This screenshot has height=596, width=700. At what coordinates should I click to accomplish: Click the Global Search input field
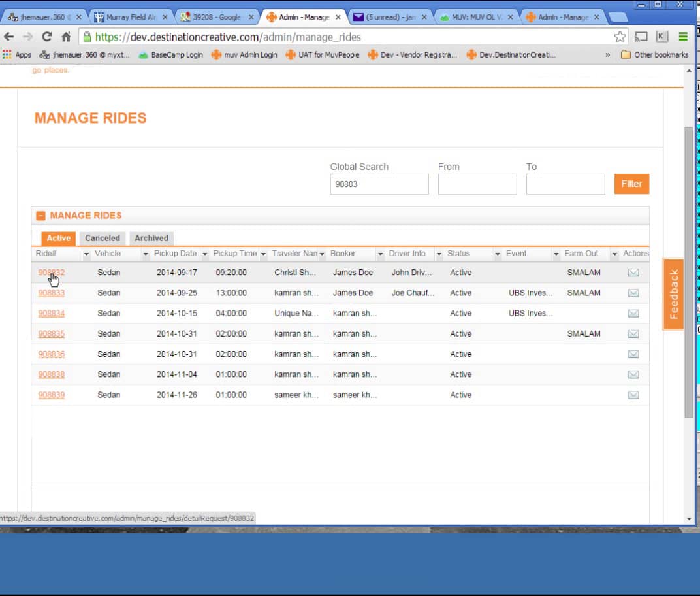pyautogui.click(x=379, y=184)
